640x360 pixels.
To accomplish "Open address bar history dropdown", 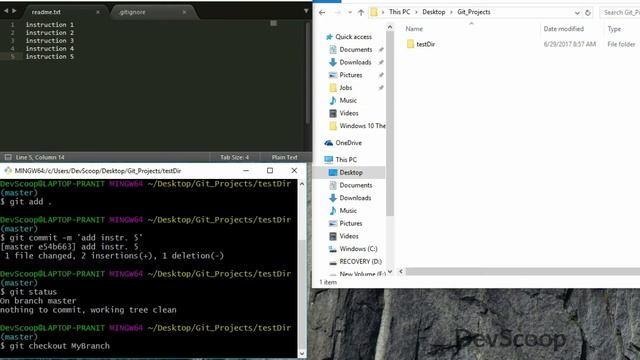I will pyautogui.click(x=577, y=13).
